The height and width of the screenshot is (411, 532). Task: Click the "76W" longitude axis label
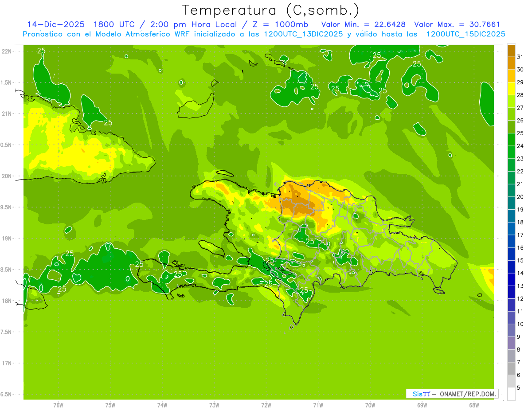(58, 405)
